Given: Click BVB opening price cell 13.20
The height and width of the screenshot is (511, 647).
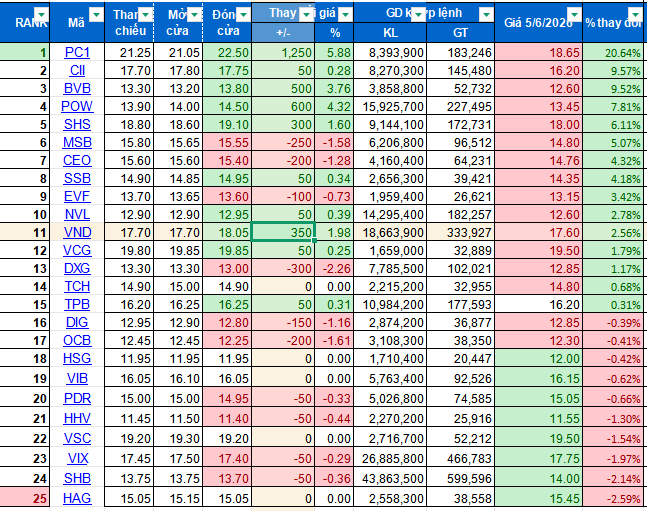Looking at the screenshot, I should [178, 88].
